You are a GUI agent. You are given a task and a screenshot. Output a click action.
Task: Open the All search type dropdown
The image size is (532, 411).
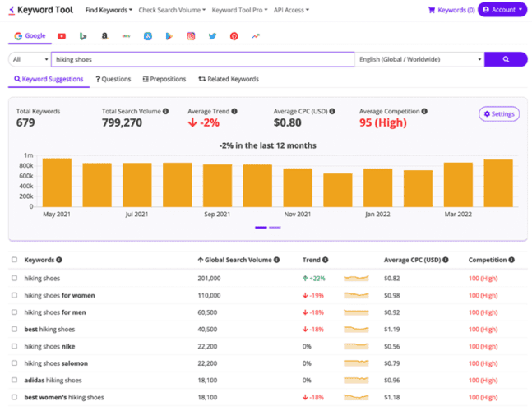(x=29, y=59)
